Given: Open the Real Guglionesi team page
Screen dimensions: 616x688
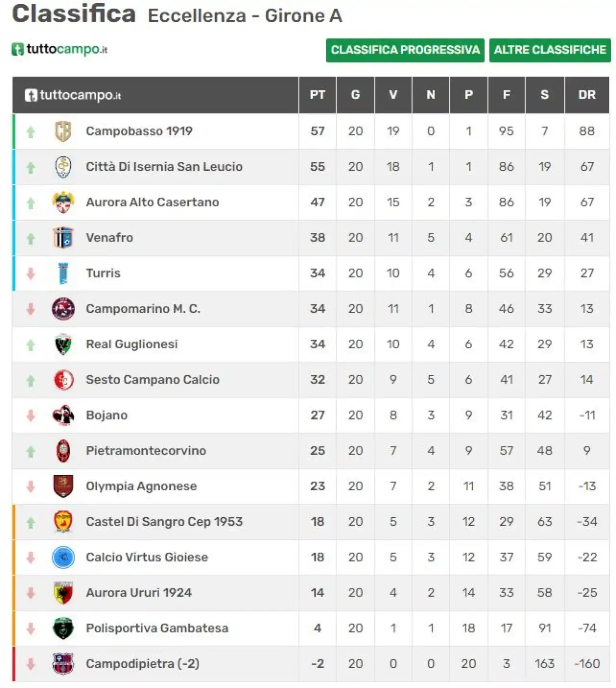Looking at the screenshot, I should pyautogui.click(x=132, y=344).
